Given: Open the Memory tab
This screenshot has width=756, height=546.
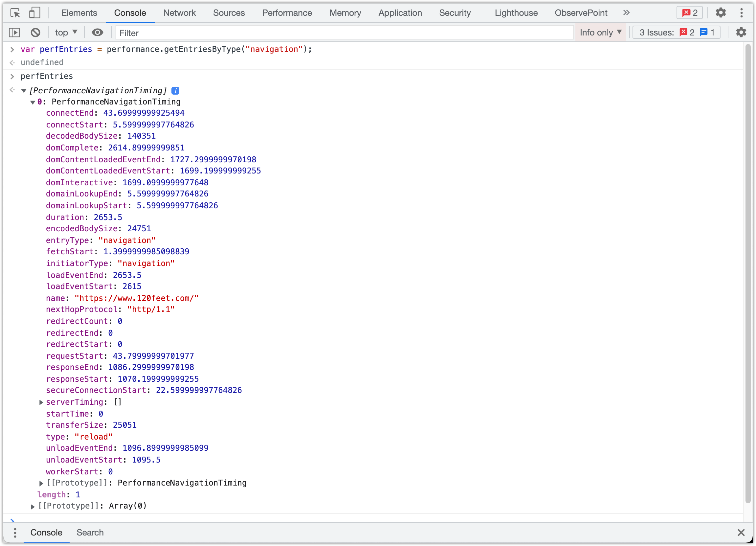Looking at the screenshot, I should click(345, 13).
